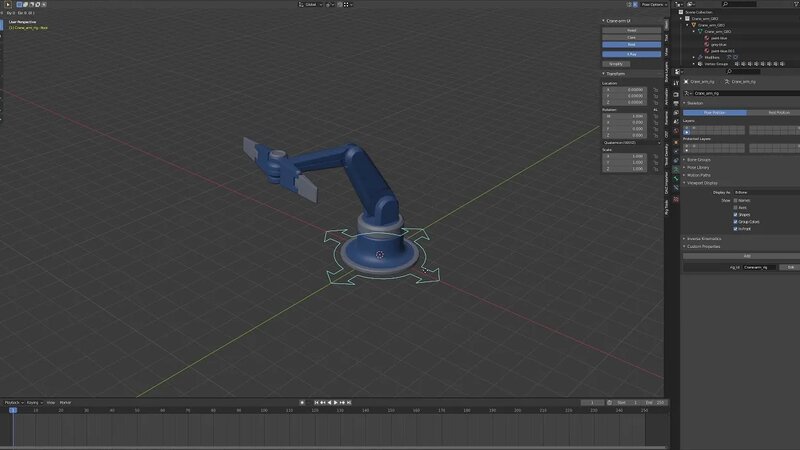Click the Properties editor type icon

678,72
